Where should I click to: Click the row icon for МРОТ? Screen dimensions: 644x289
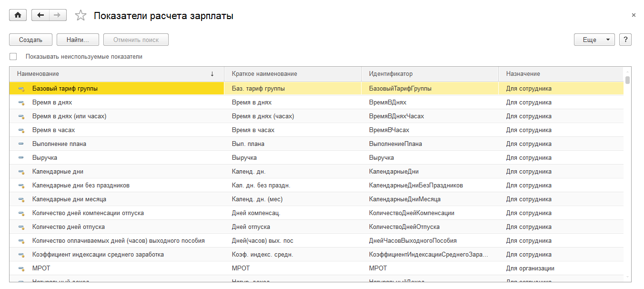pyautogui.click(x=21, y=268)
